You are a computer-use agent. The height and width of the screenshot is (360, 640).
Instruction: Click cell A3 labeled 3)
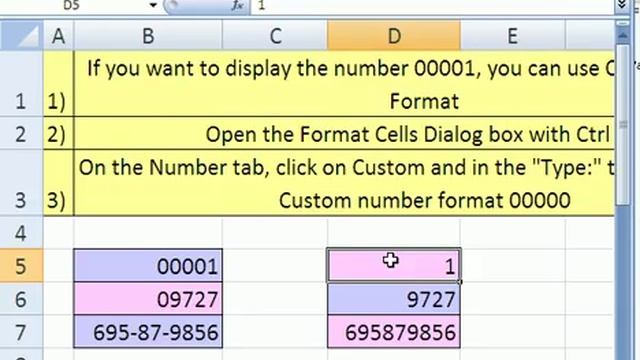click(x=58, y=183)
